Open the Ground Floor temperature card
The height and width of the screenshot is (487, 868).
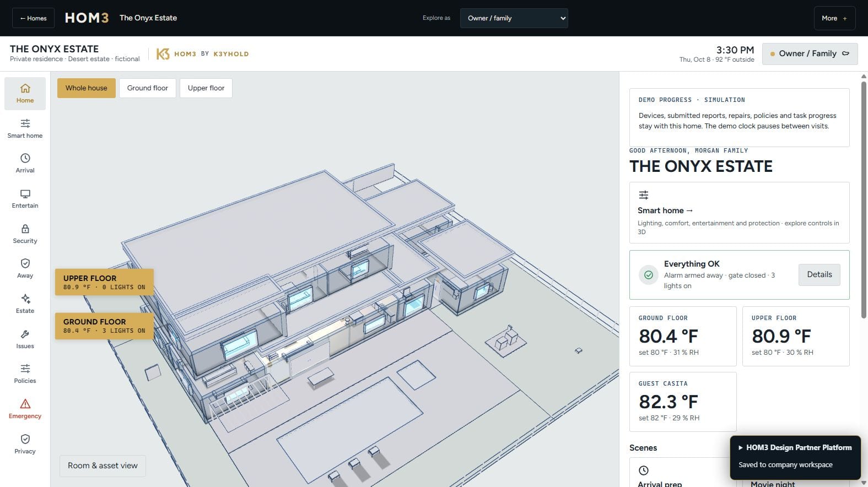point(683,337)
